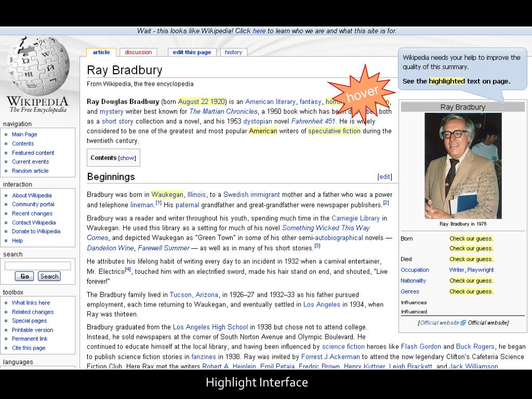Click footnote reference [4] after Mr. Electrico

128,270
